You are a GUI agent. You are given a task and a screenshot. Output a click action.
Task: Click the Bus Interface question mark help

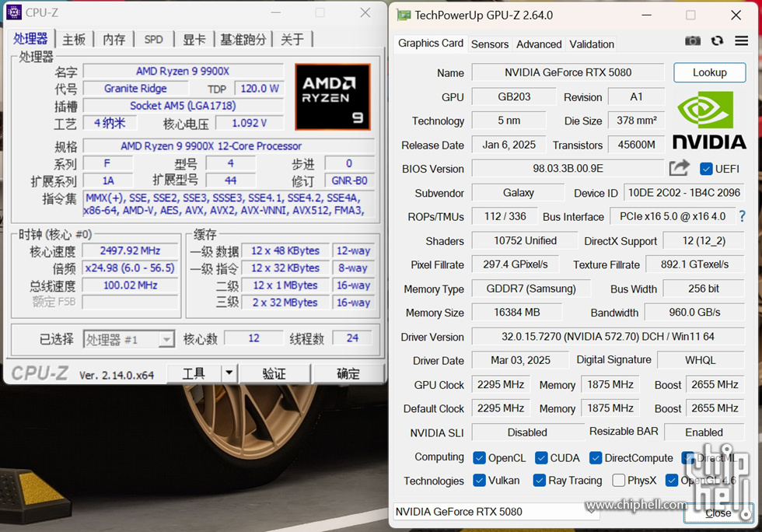(x=742, y=216)
